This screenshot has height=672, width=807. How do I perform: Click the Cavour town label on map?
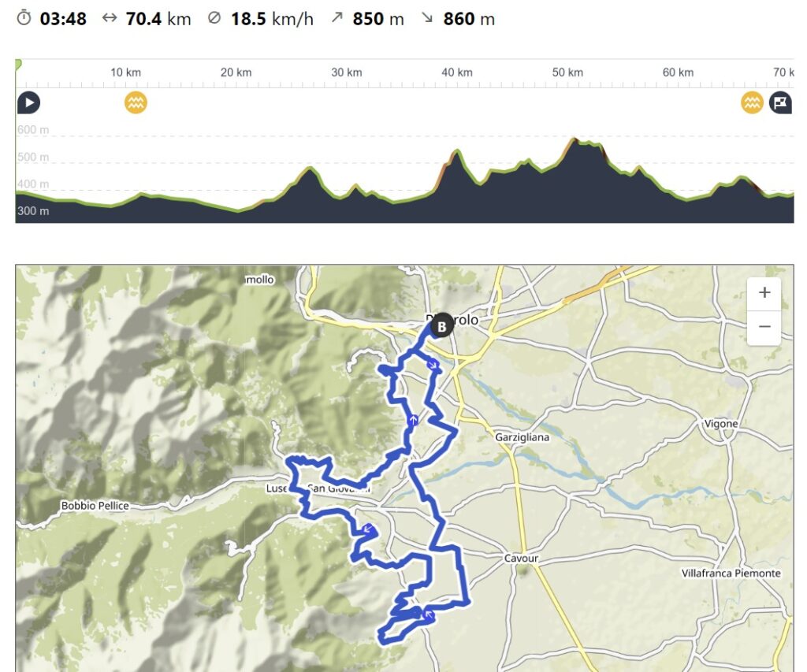(521, 559)
